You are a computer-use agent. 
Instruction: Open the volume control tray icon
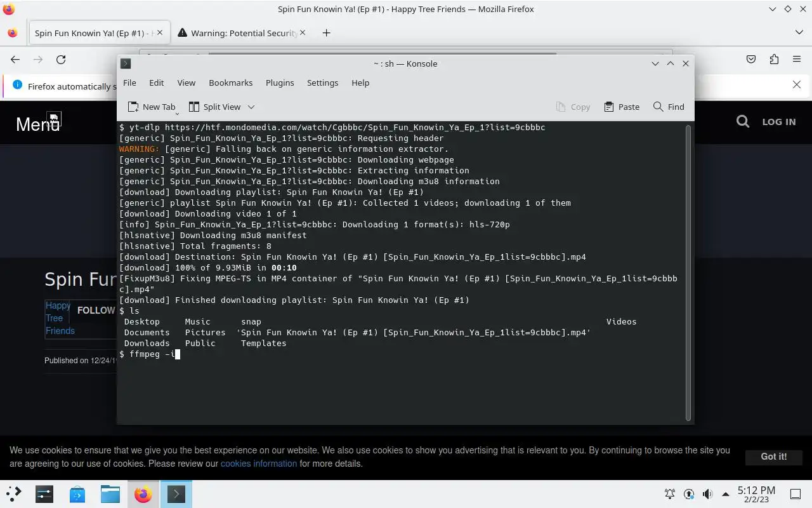point(708,493)
